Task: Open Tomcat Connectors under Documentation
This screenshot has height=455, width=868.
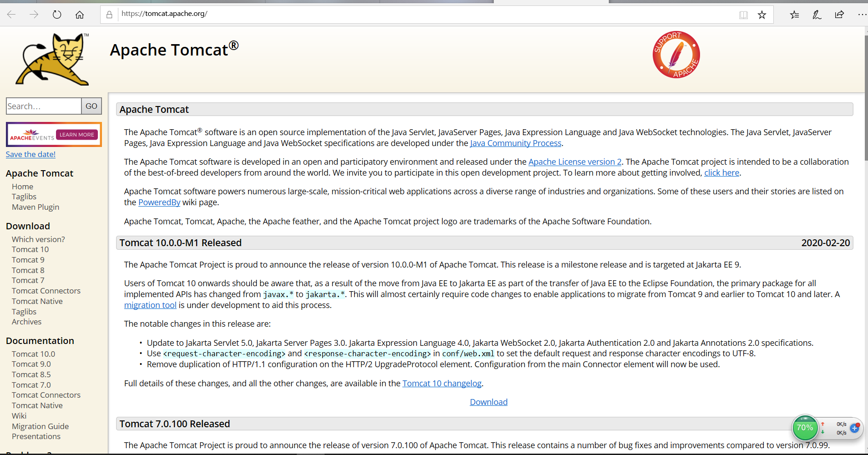Action: point(46,395)
